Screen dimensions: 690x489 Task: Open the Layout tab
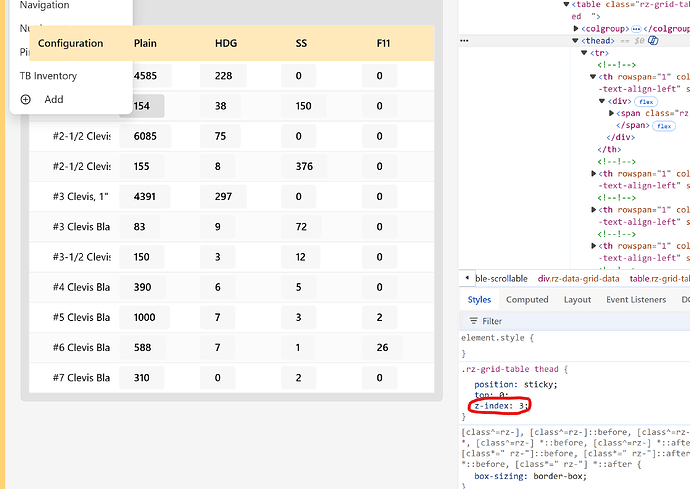pyautogui.click(x=577, y=299)
